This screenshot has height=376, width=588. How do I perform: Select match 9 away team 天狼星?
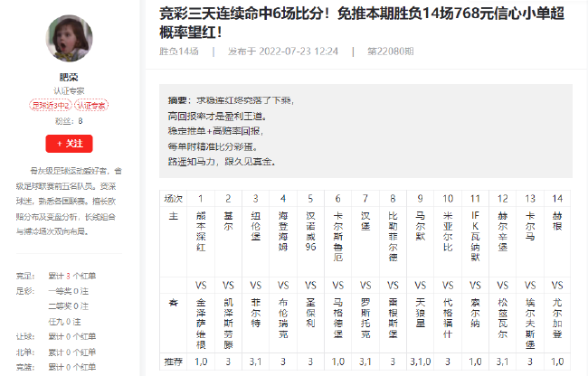[x=421, y=313]
